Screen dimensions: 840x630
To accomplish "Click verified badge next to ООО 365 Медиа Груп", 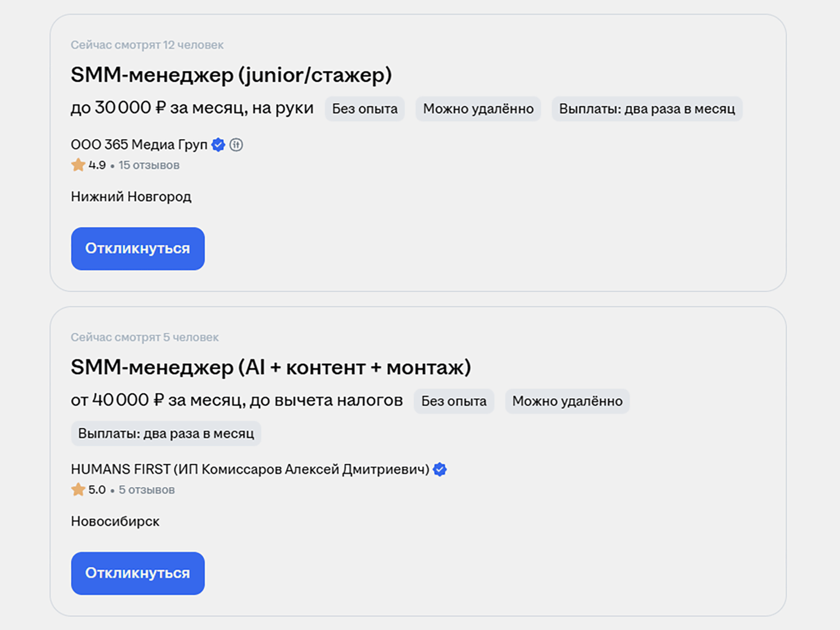I will 218,145.
